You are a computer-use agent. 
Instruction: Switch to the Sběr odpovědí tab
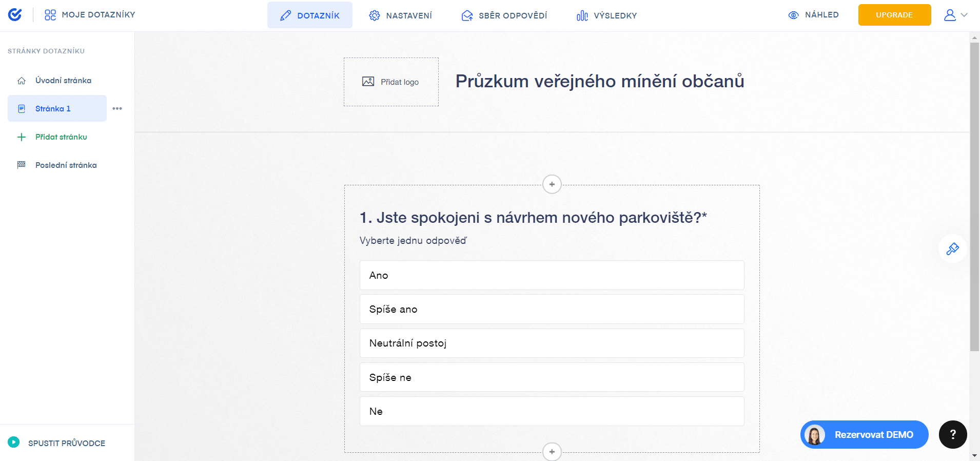(x=504, y=15)
